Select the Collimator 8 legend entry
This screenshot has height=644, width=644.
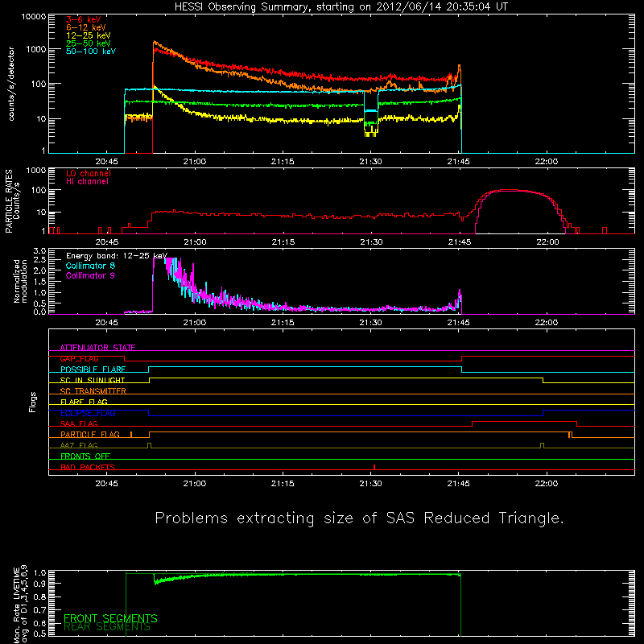pyautogui.click(x=90, y=266)
